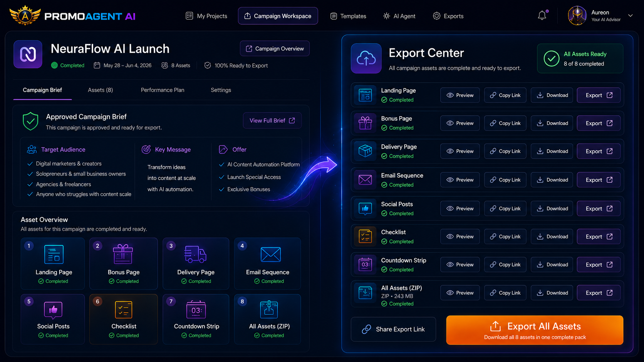
Task: Click the PromoAgent AI winged logo
Action: coord(25,15)
